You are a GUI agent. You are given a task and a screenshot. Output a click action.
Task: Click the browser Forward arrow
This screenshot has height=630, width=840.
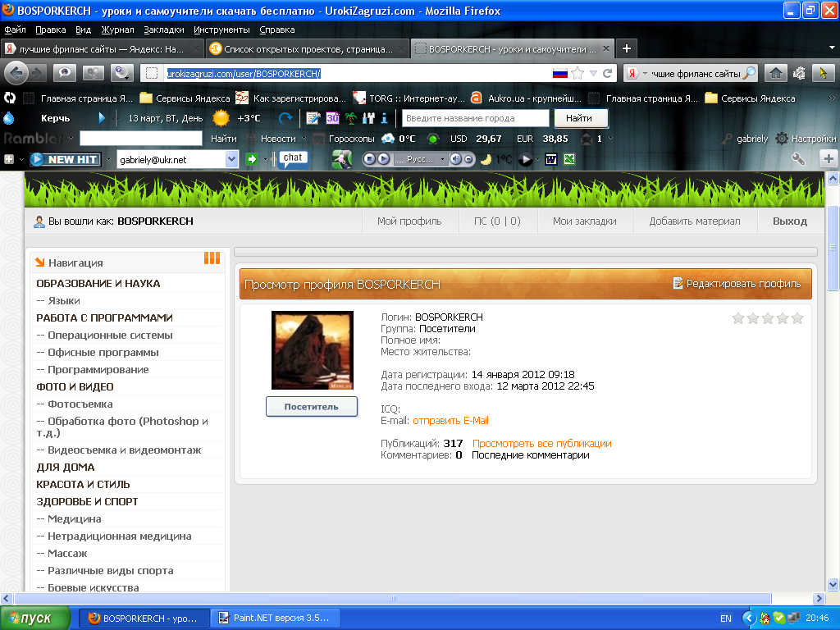(37, 73)
